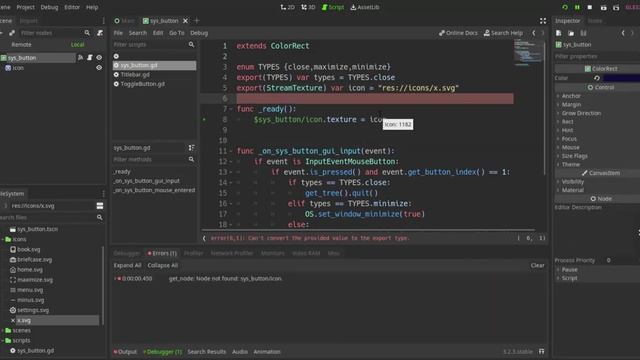The height and width of the screenshot is (360, 640).
Task: Jump to _on_sys_button_gui_input method
Action: pyautogui.click(x=147, y=181)
